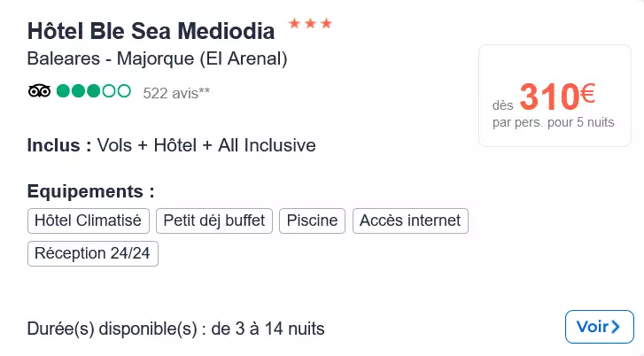Viewport: 644px width, 356px height.
Task: Click the Accès internet tag
Action: pos(409,221)
